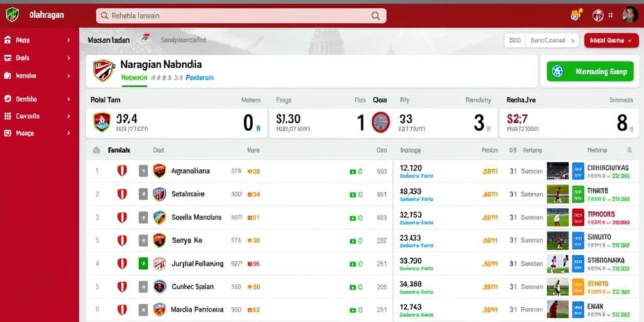Click the Agranellana club badge
The height and width of the screenshot is (322, 644).
pos(159,170)
